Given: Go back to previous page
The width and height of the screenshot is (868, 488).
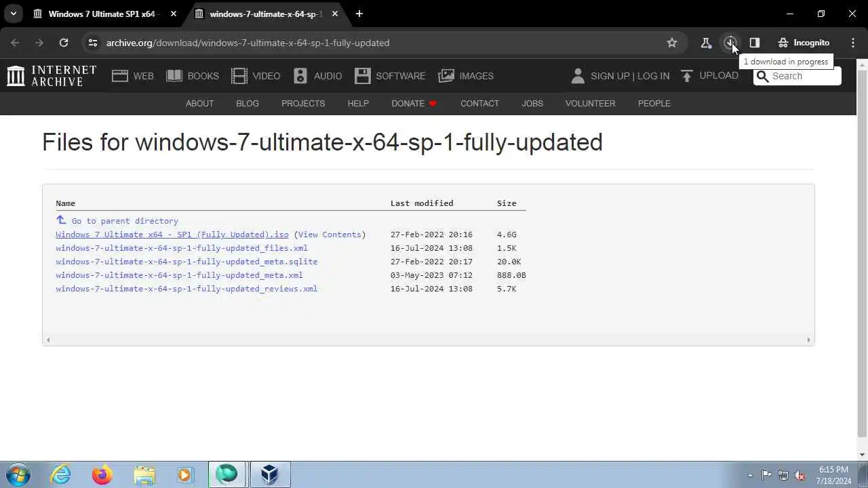Looking at the screenshot, I should pyautogui.click(x=15, y=43).
